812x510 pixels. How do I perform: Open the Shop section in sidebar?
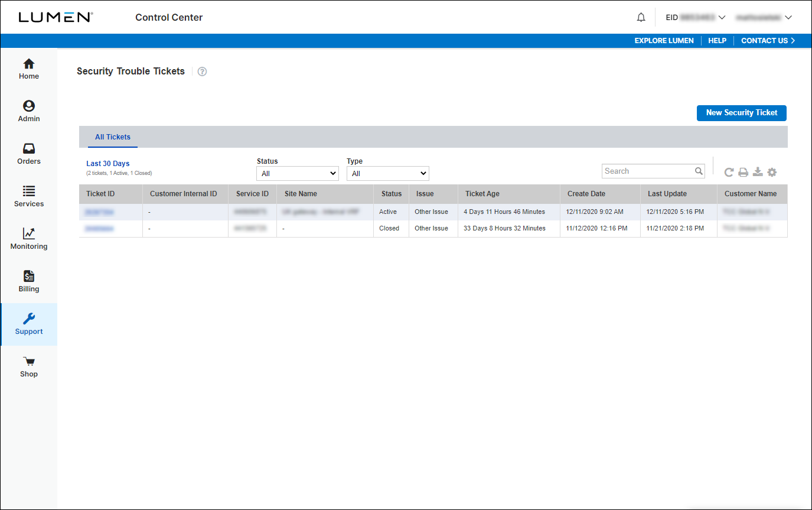[x=28, y=367]
